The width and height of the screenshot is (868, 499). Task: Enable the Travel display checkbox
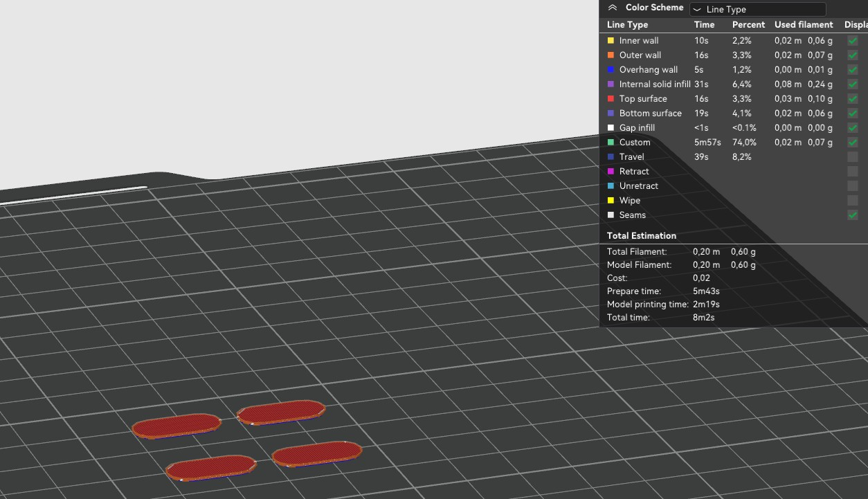point(853,157)
